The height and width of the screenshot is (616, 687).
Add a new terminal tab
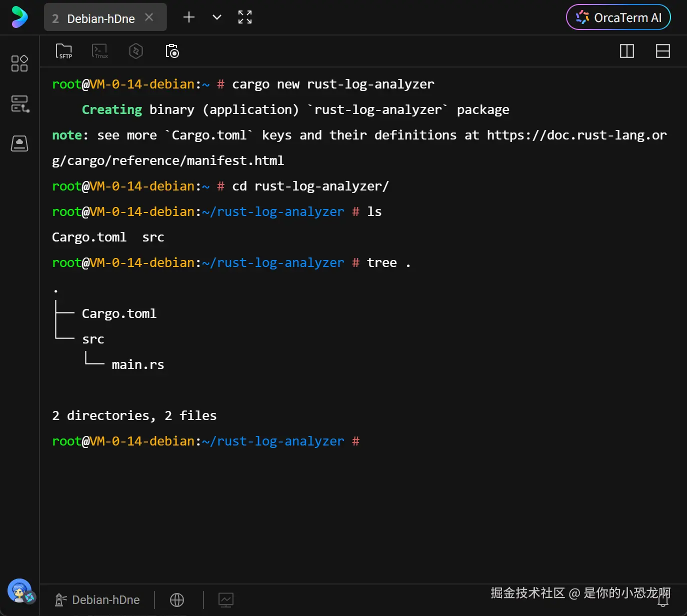click(x=189, y=17)
